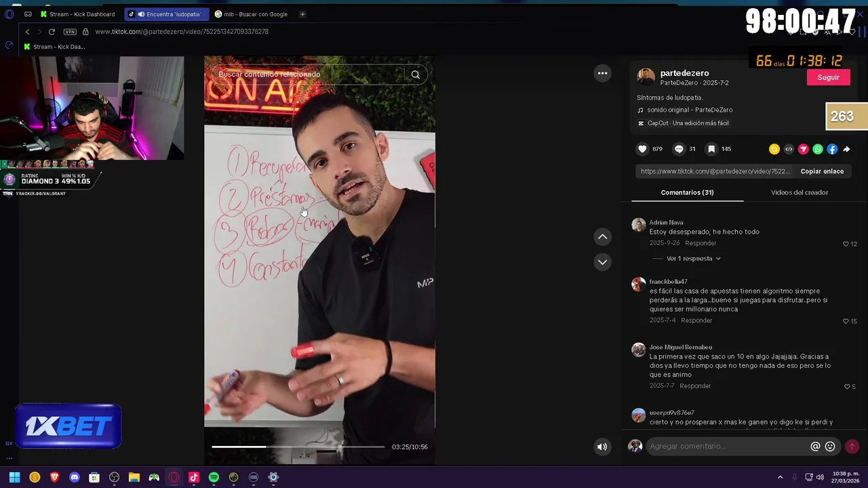Open comments via the speech bubble icon
The width and height of the screenshot is (868, 488).
tap(679, 149)
